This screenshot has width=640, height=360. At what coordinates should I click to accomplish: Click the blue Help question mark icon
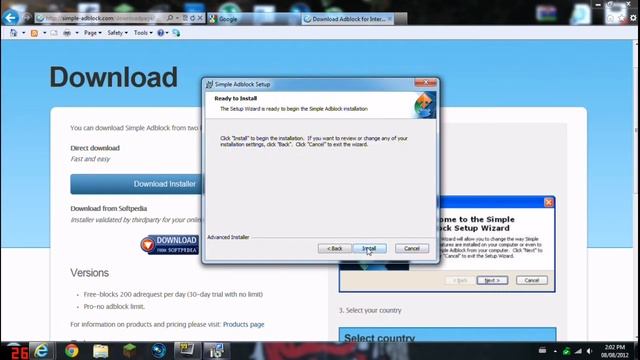pyautogui.click(x=161, y=33)
